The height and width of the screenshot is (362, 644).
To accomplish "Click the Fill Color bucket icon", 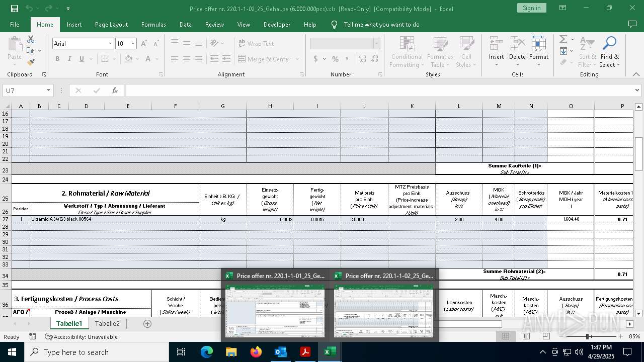I will [129, 59].
